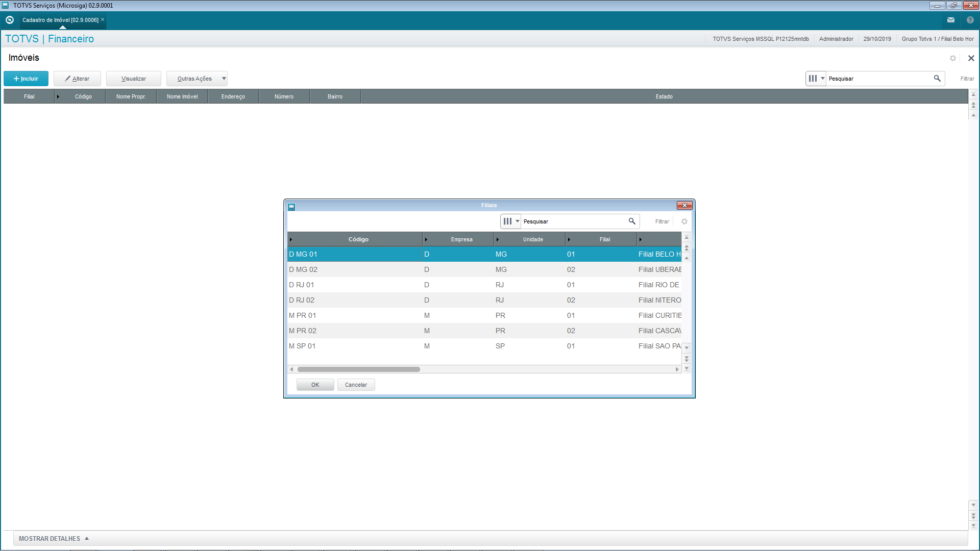Viewport: 980px width, 551px height.
Task: Click Filtrar link in Filiais dialog
Action: pyautogui.click(x=662, y=221)
